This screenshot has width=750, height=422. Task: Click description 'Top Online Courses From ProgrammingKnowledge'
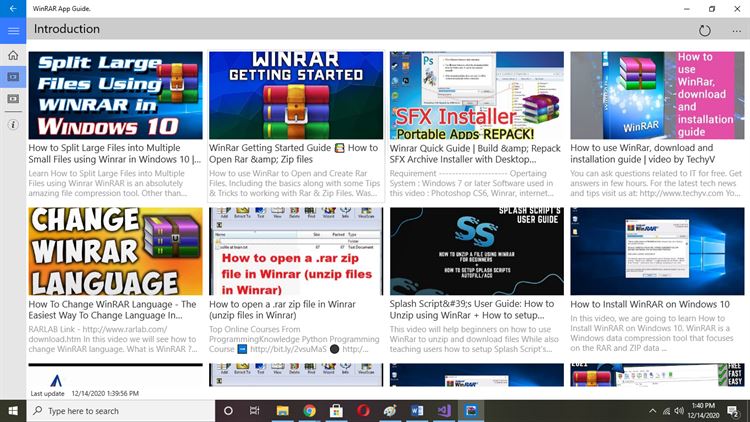pos(294,339)
